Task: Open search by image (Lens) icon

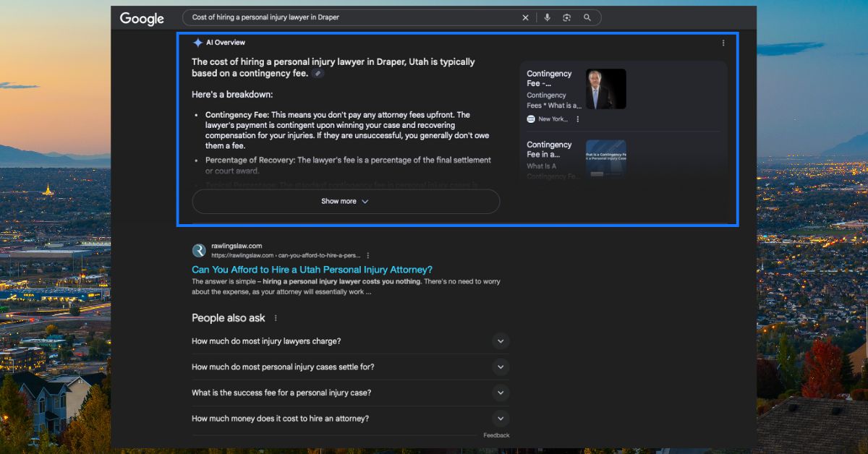Action: [x=567, y=17]
